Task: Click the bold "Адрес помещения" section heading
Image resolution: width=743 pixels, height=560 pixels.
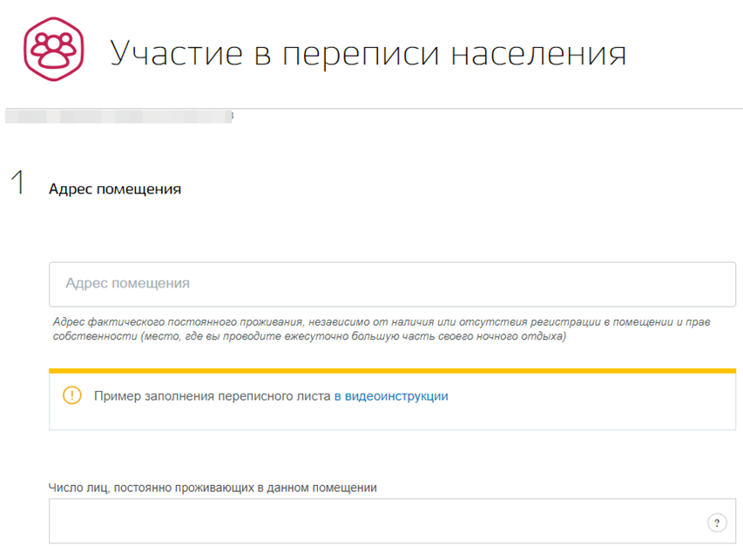Action: coord(115,189)
